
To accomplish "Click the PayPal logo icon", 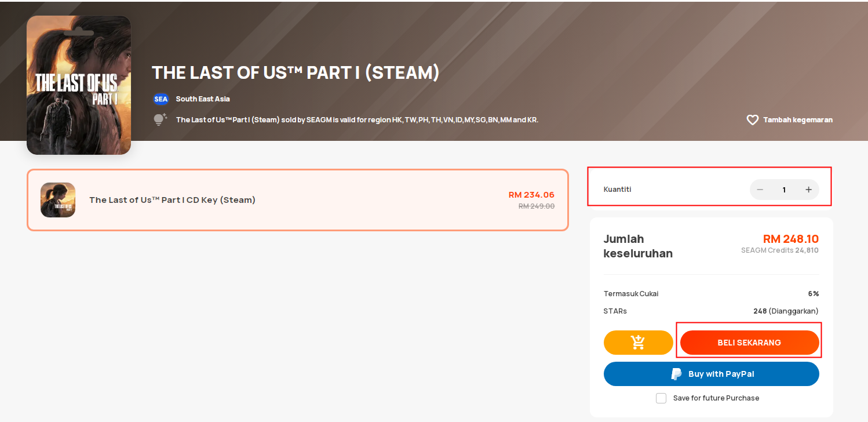I will coord(676,374).
